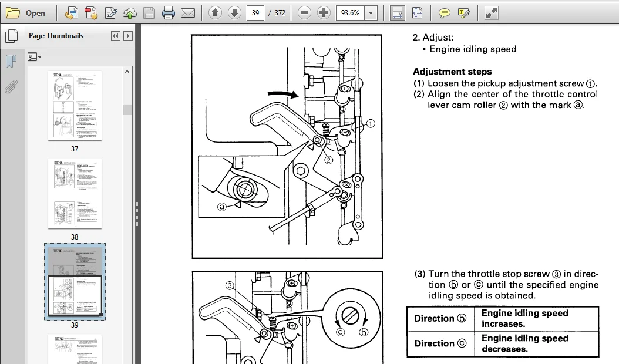Email the file with the envelope icon
This screenshot has width=619, height=364.
click(188, 13)
